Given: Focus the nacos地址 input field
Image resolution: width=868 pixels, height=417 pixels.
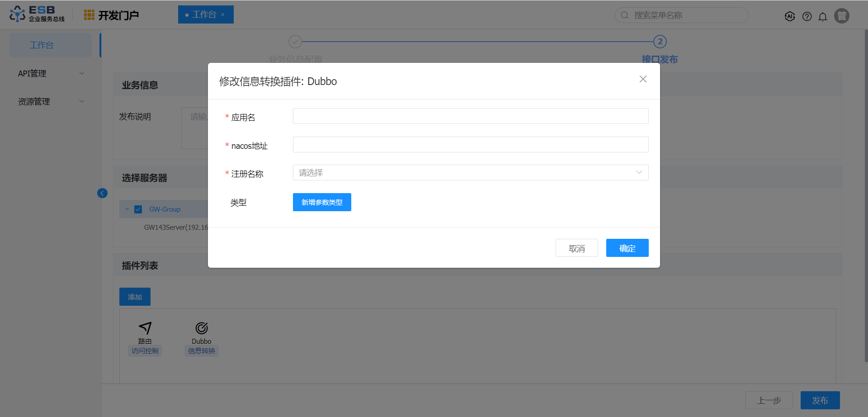Looking at the screenshot, I should click(x=470, y=145).
